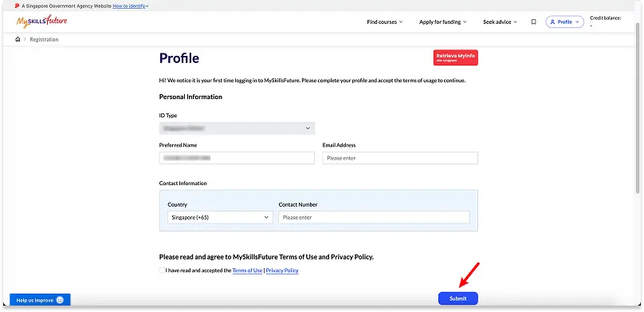Screen dimensions: 644x312
Task: Tick the Terms of Use acceptance checkbox
Action: coord(162,271)
